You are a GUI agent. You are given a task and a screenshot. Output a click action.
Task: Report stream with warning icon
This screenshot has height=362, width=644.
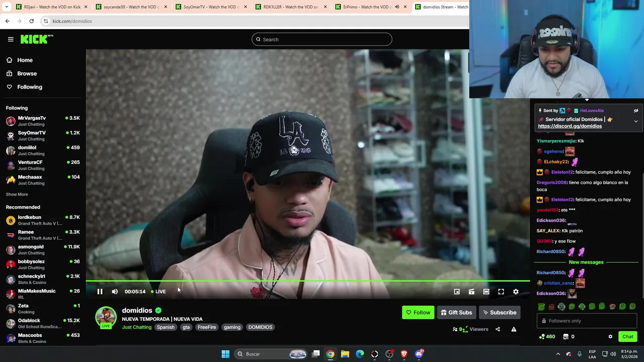(514, 329)
